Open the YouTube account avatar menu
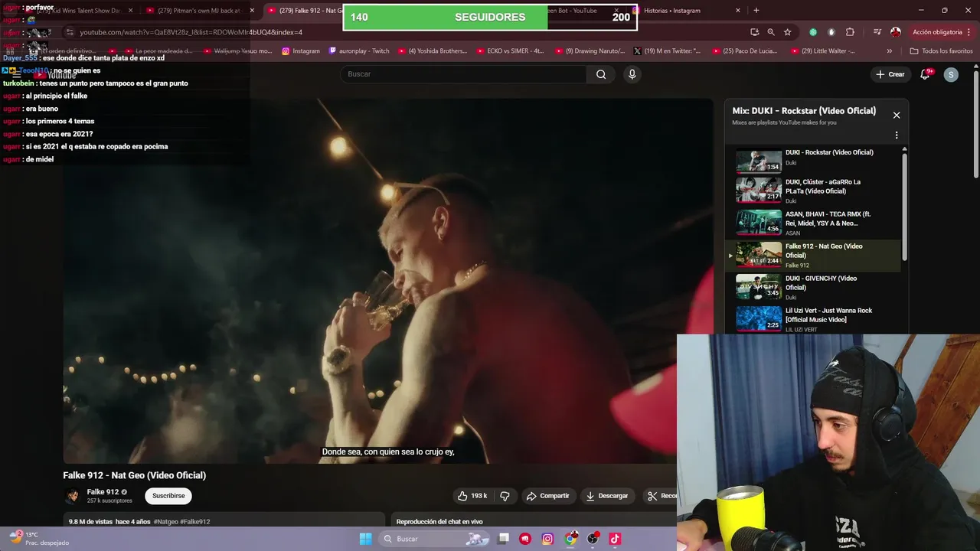 tap(951, 74)
